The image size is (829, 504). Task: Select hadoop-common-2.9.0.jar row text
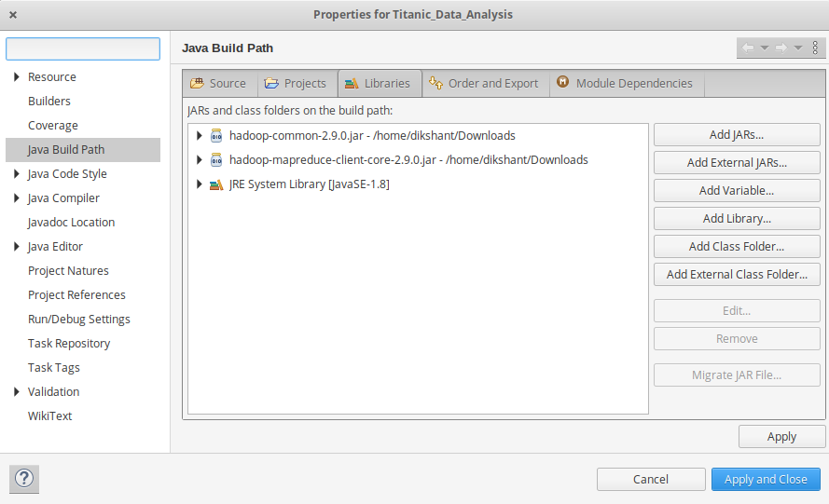tap(372, 136)
